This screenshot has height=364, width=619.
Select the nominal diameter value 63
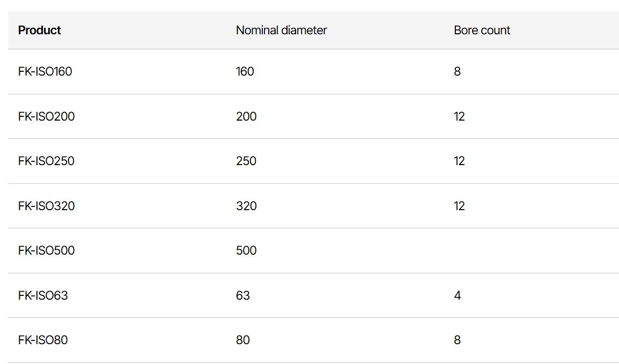[x=243, y=295]
